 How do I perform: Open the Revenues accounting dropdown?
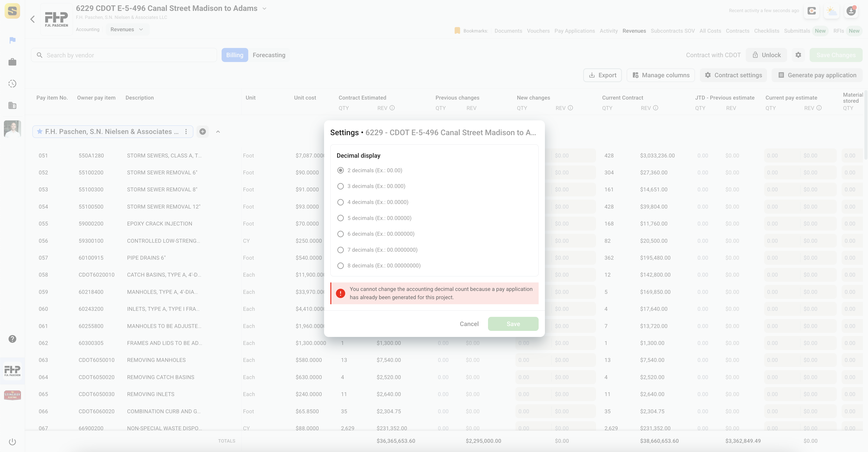coord(127,29)
